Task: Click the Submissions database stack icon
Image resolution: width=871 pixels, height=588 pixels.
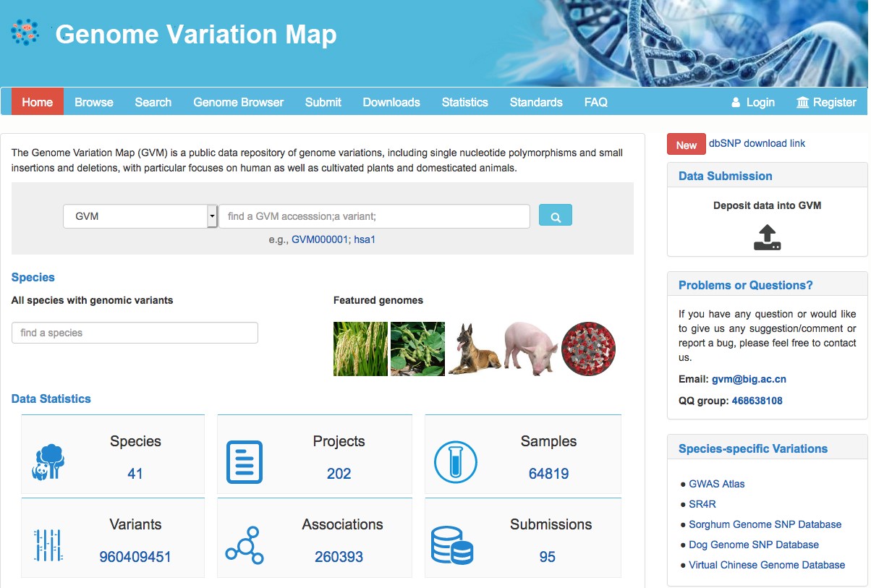Action: (451, 545)
